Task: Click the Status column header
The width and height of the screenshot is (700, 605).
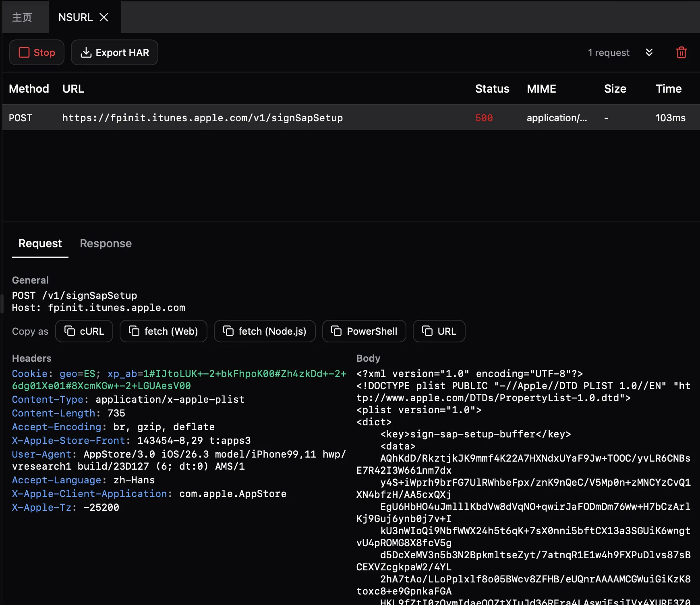Action: point(492,89)
